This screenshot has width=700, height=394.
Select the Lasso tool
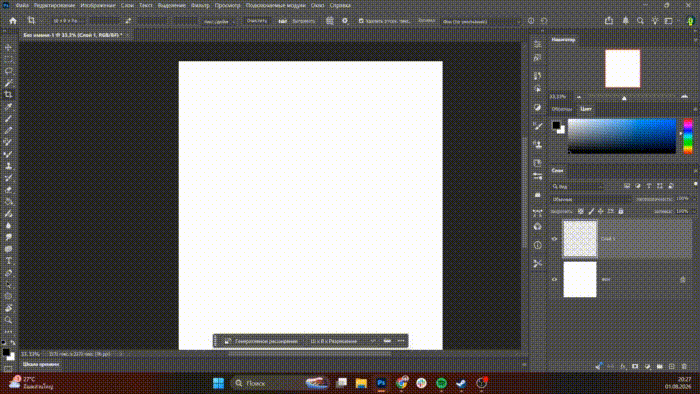point(8,71)
